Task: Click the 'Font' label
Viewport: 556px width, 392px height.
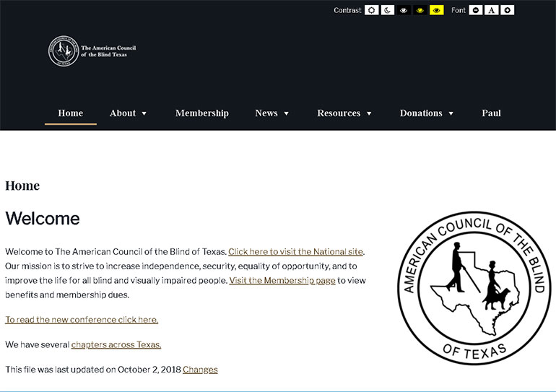Action: [458, 10]
